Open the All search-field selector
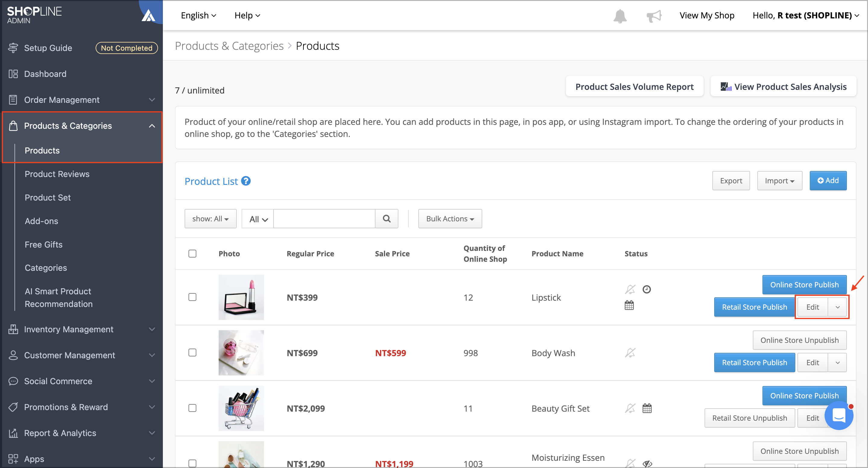868x468 pixels. (258, 219)
